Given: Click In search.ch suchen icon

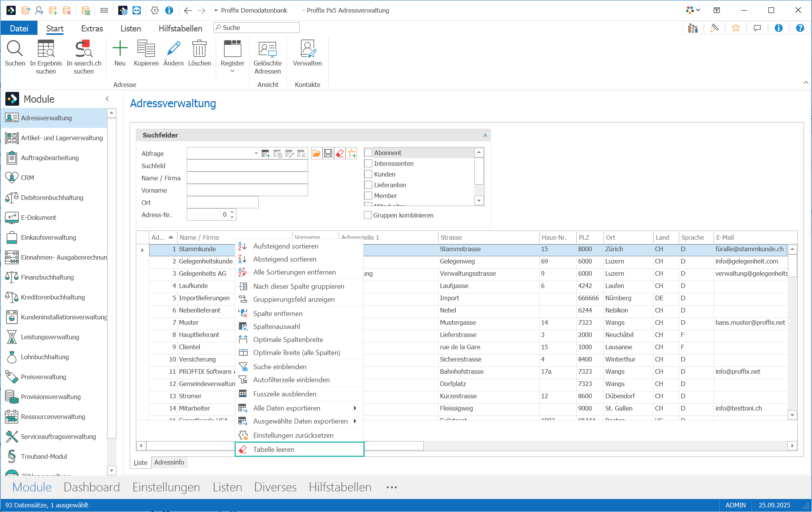Looking at the screenshot, I should tap(84, 49).
